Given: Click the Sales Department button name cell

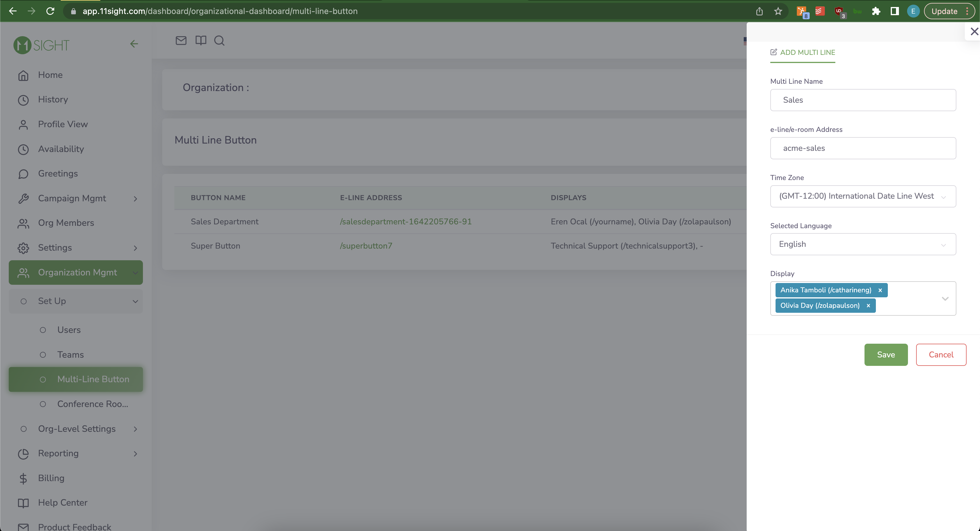Looking at the screenshot, I should [225, 221].
